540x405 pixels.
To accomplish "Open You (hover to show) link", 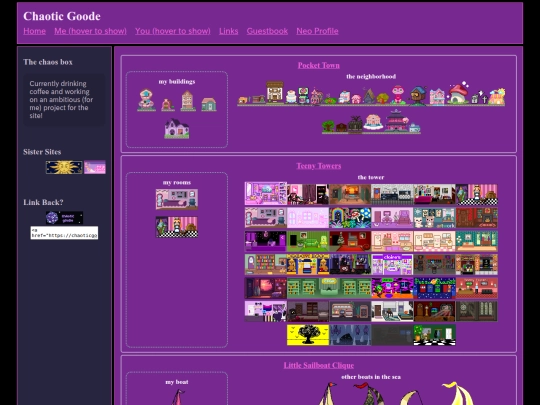I will point(173,31).
